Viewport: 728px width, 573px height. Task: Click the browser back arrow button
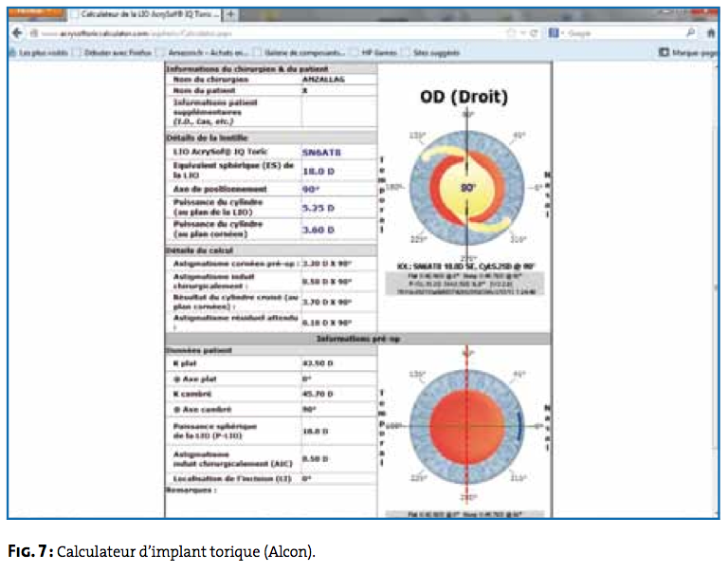pyautogui.click(x=17, y=33)
